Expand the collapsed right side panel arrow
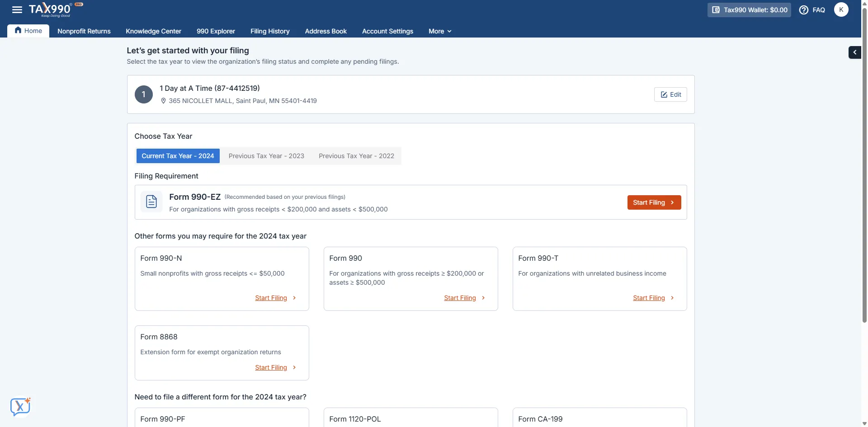This screenshot has width=868, height=427. (854, 52)
